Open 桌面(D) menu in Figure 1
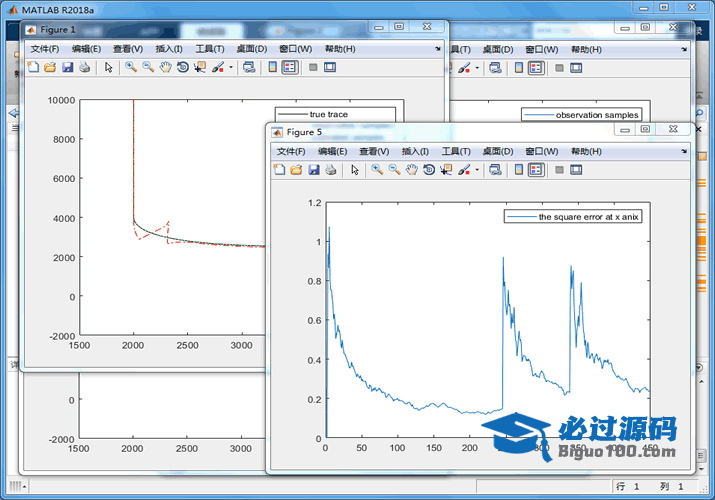Screen dimensions: 715x500 (252, 49)
